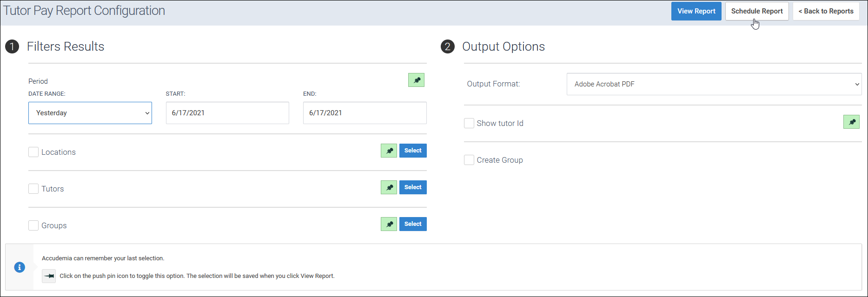Image resolution: width=868 pixels, height=297 pixels.
Task: Focus the End date input field
Action: click(364, 113)
